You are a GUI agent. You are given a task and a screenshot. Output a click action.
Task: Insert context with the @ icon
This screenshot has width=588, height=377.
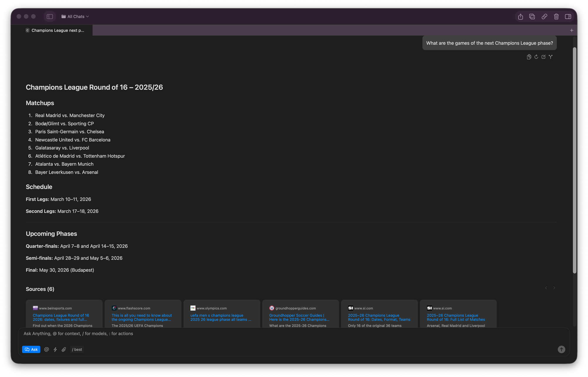(46, 349)
